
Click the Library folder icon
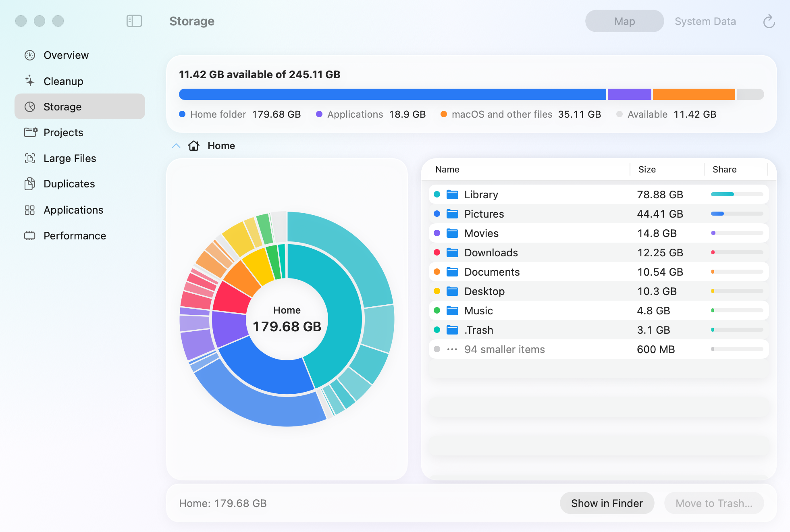(452, 194)
